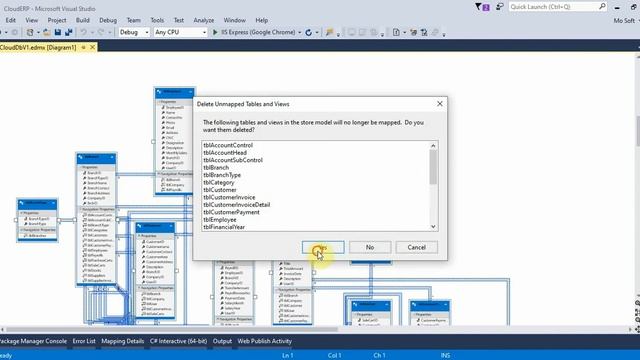Click the diagram's horizontal scrollbar thumb
640x360 pixels.
click(x=171, y=329)
